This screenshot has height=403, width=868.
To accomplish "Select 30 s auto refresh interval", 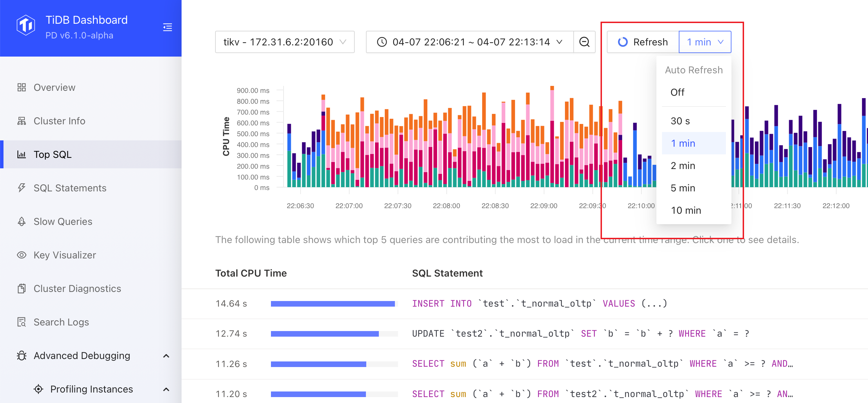I will 680,121.
